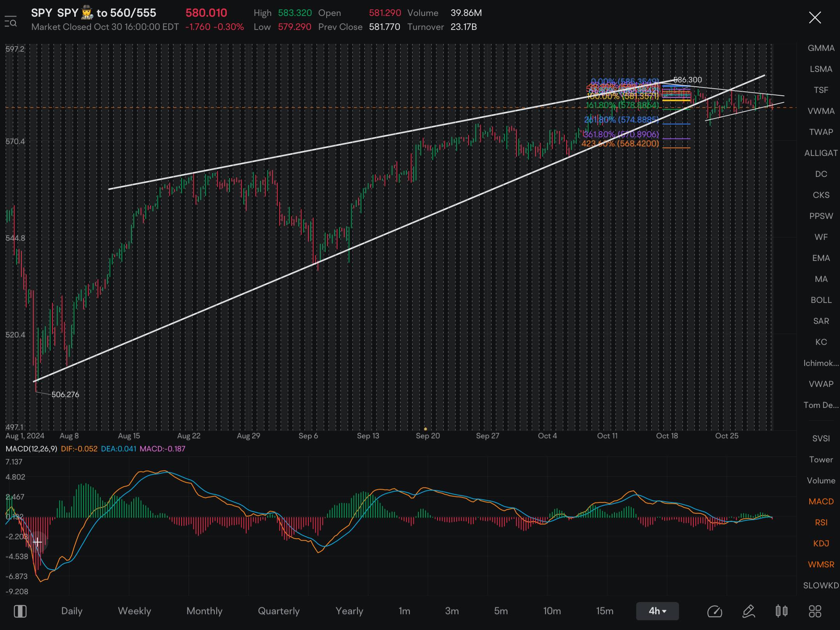Click the SPY ticker title

click(x=41, y=13)
